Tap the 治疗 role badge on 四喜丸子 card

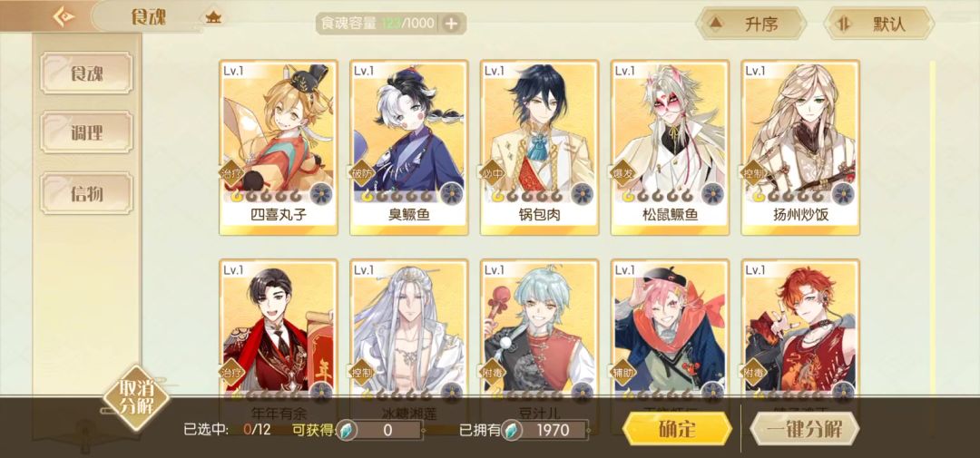click(232, 173)
